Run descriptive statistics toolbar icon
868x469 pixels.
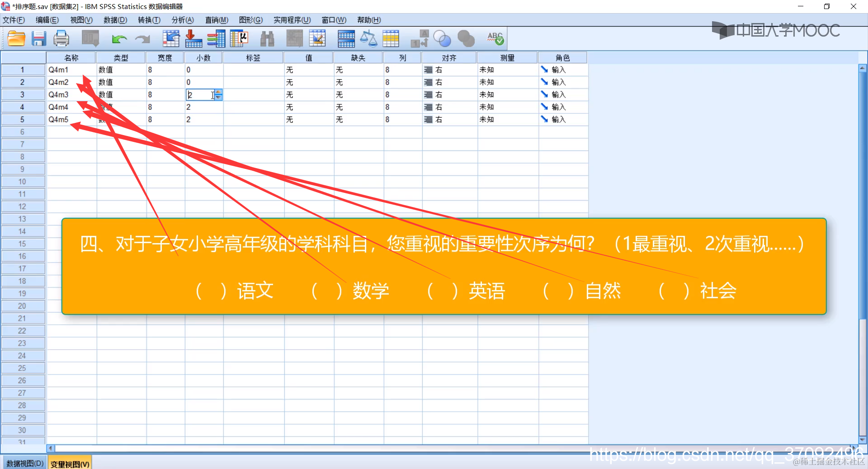239,39
